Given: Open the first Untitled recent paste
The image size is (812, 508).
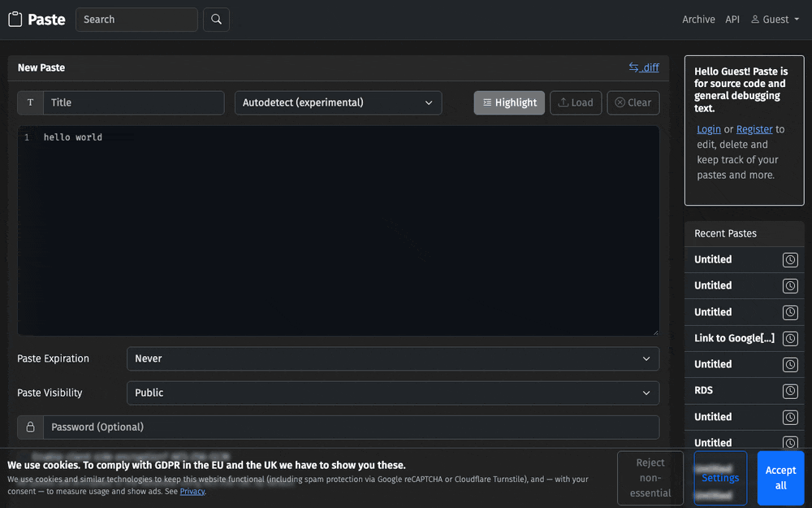Looking at the screenshot, I should (713, 260).
